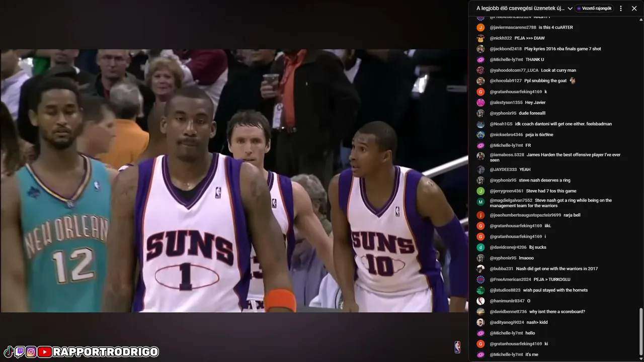The image size is (644, 362).
Task: Select the username @iamaboss.5328
Action: pyautogui.click(x=507, y=155)
